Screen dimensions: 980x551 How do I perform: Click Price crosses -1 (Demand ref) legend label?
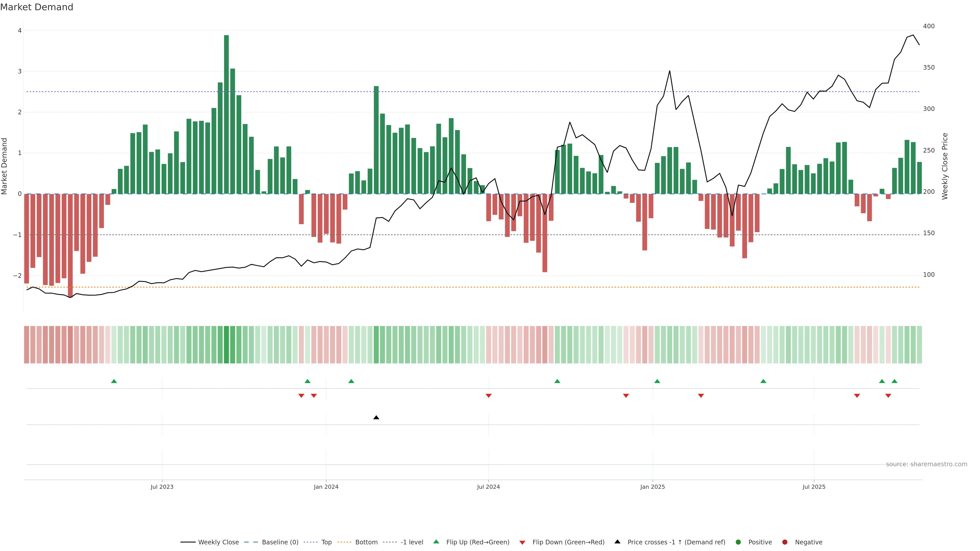point(676,542)
